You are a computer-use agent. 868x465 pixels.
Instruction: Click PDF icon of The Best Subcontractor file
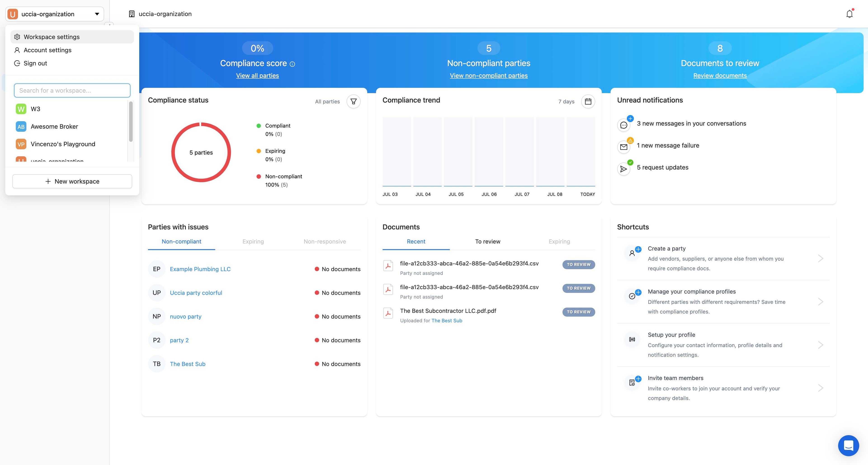pyautogui.click(x=388, y=313)
